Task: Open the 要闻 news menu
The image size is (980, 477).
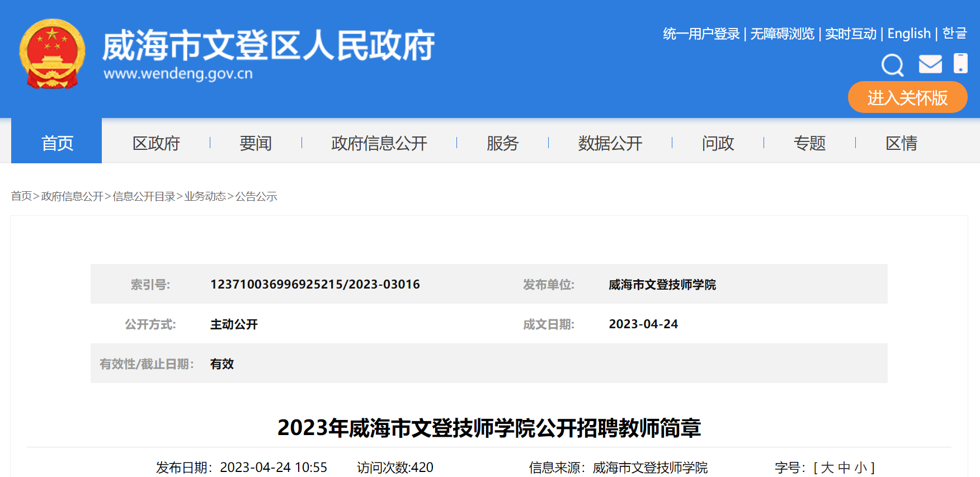Action: 256,143
